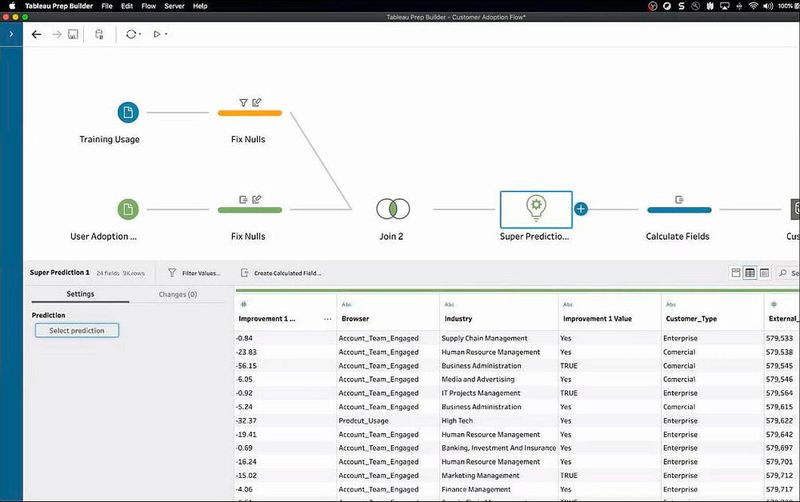800x502 pixels.
Task: Click edit icon above orange Fix Nulls
Action: (257, 103)
